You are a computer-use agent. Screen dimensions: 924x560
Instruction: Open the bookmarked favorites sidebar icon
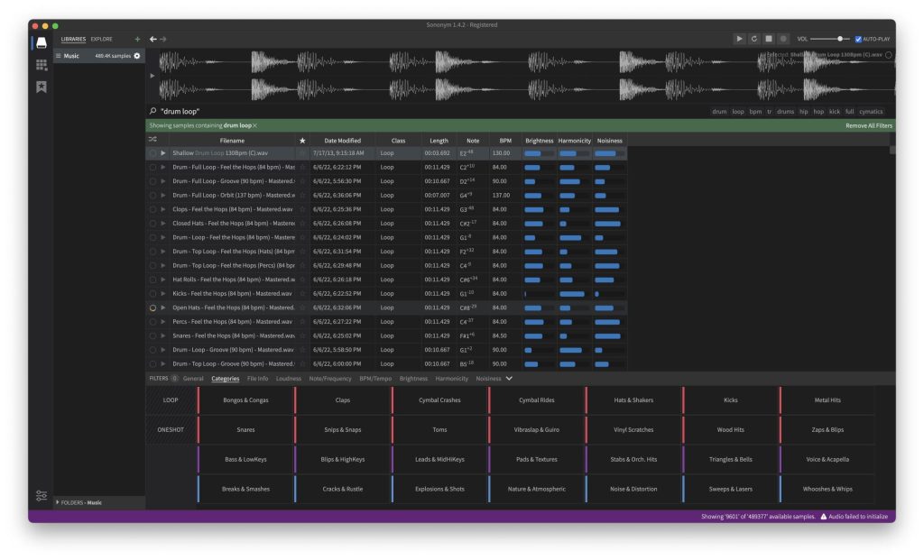click(x=41, y=87)
